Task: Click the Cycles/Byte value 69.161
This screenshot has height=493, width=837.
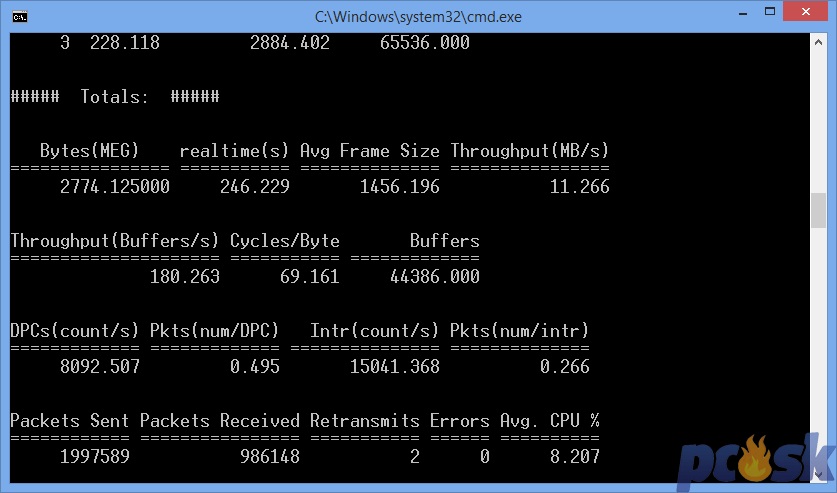Action: 310,276
